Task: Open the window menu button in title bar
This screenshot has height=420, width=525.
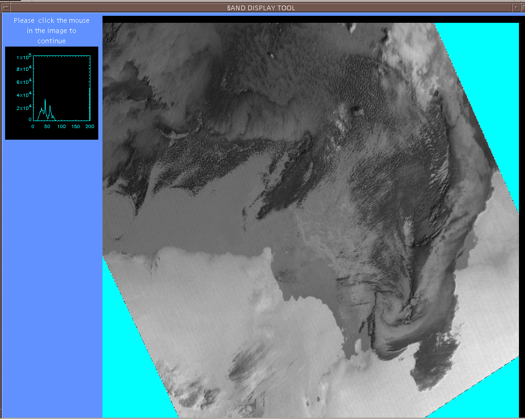Action: coord(5,7)
